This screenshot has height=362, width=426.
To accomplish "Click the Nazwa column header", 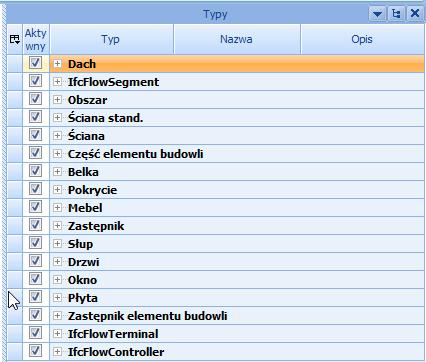I will 237,39.
